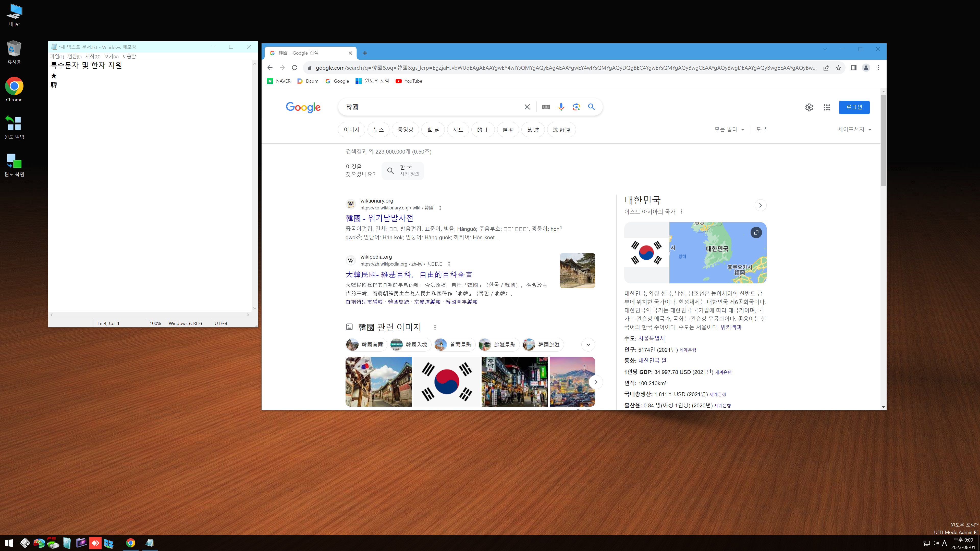Expand image chips with down chevron
Screen dimensions: 980x551
pyautogui.click(x=588, y=345)
